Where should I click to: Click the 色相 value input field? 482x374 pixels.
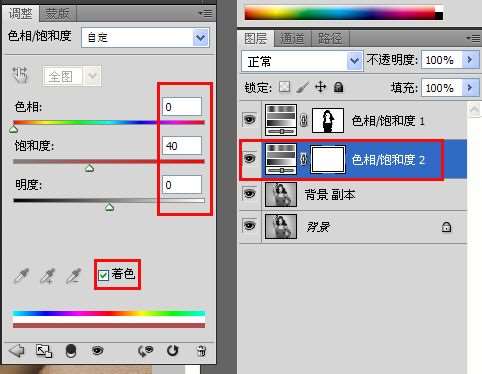coord(182,107)
